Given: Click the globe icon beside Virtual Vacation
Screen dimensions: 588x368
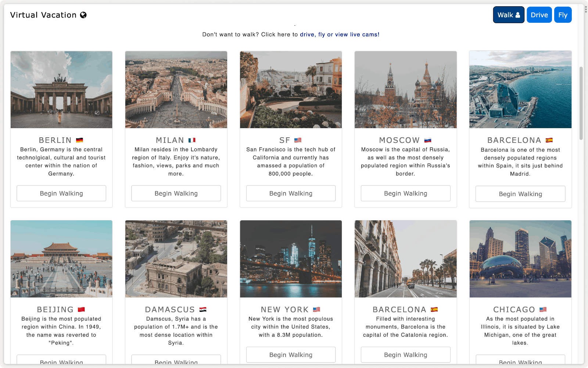Looking at the screenshot, I should pos(83,15).
